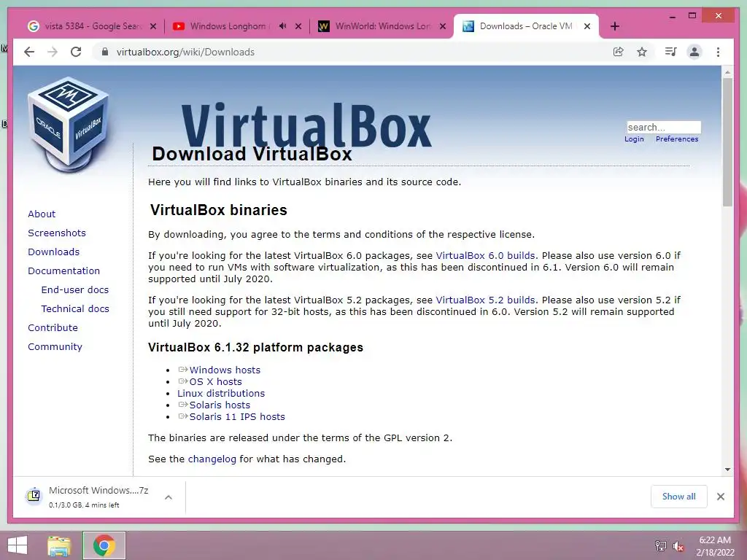747x560 pixels.
Task: Click the page scrollbar thumb
Action: pos(727,142)
